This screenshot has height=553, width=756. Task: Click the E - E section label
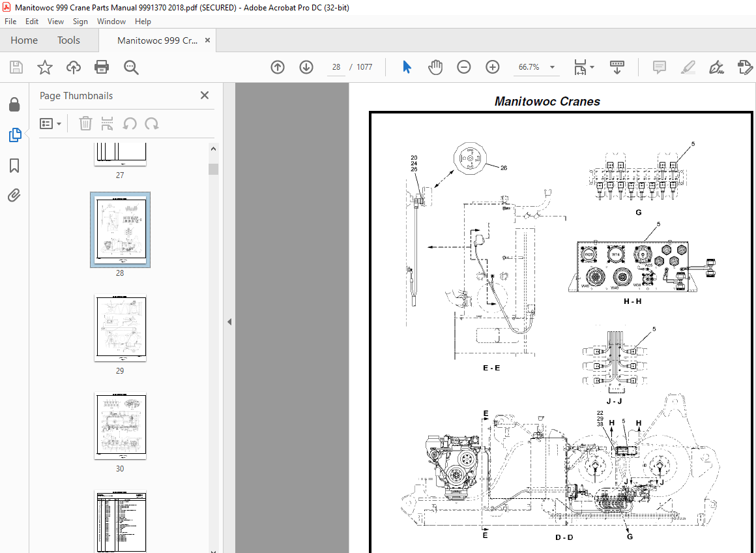(x=491, y=368)
